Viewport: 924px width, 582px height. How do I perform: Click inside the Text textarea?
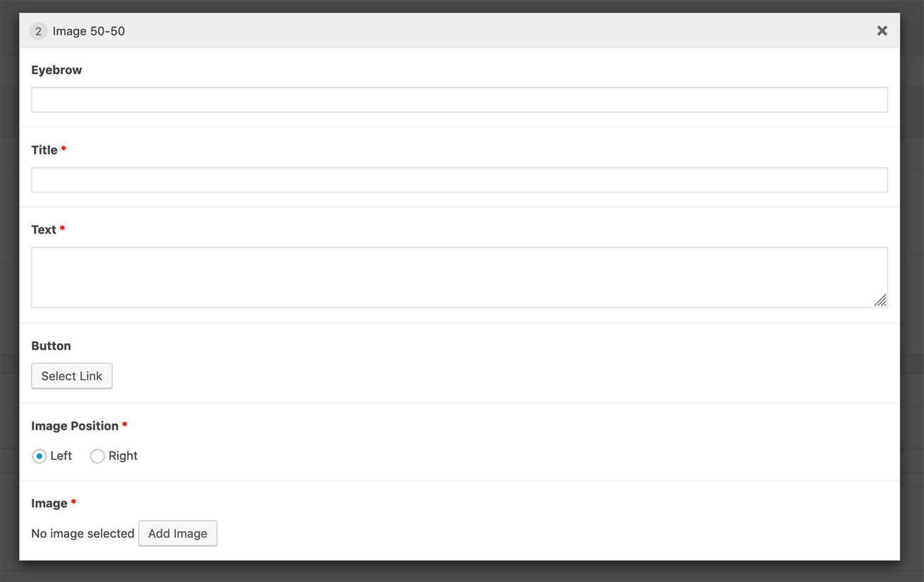tap(452, 277)
